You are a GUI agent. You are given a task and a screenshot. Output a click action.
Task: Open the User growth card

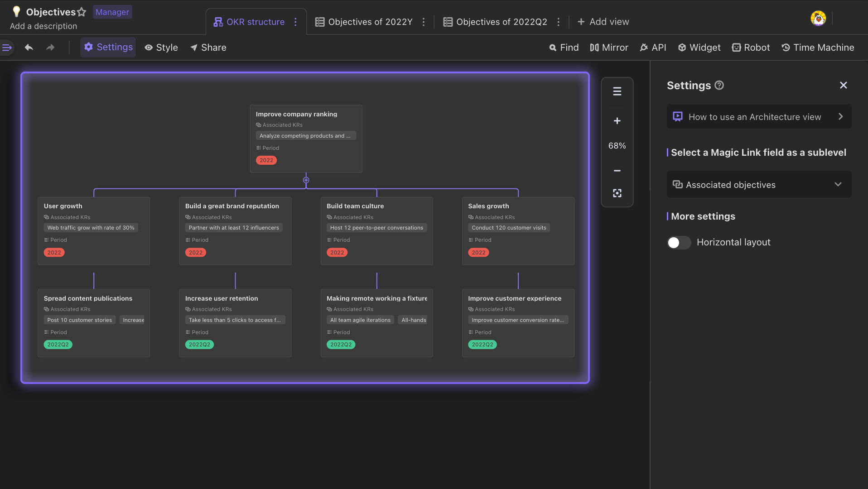[x=94, y=230]
